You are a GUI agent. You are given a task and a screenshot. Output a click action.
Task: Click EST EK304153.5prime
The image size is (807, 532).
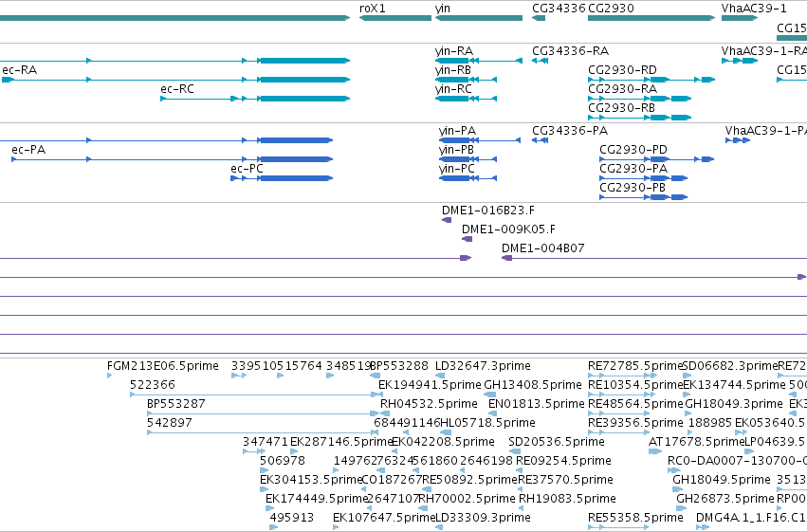click(x=311, y=480)
